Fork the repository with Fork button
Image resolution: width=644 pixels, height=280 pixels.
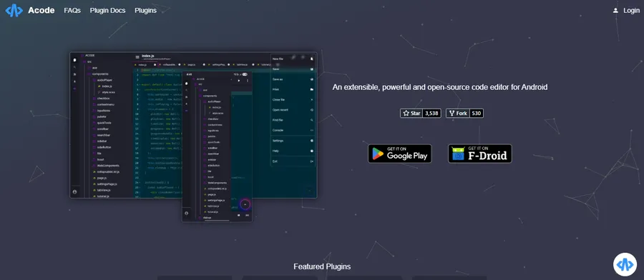[x=457, y=113]
